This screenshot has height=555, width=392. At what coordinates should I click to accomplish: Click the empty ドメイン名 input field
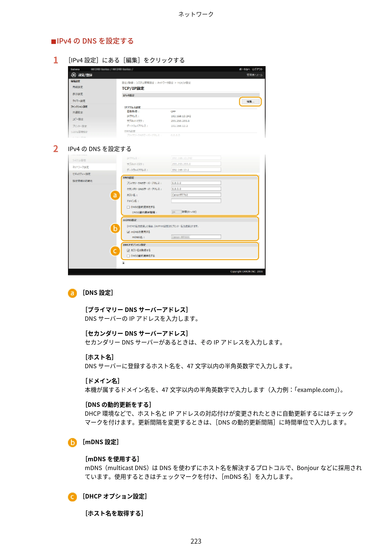[196, 201]
